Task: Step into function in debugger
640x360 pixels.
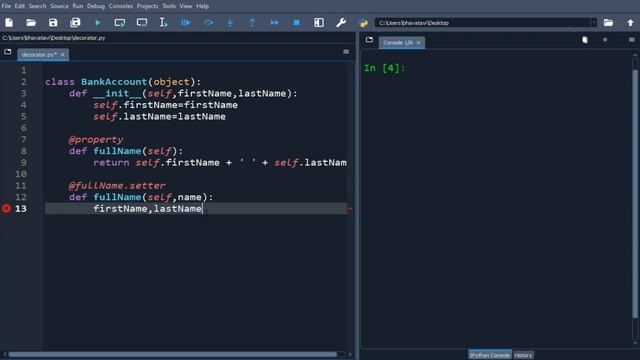Action: pos(230,23)
